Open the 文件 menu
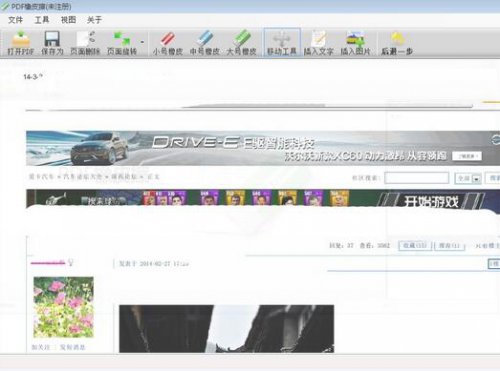 pos(15,20)
